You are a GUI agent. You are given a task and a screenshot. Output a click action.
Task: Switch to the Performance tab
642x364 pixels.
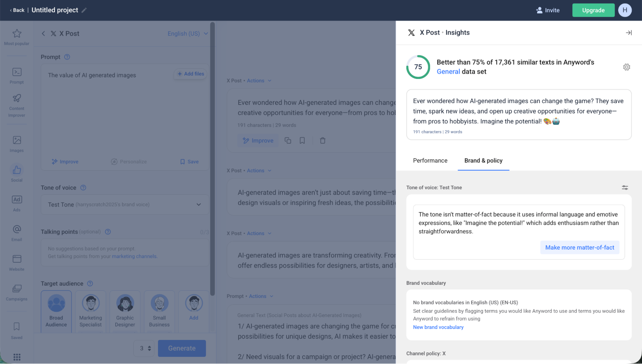click(x=430, y=160)
